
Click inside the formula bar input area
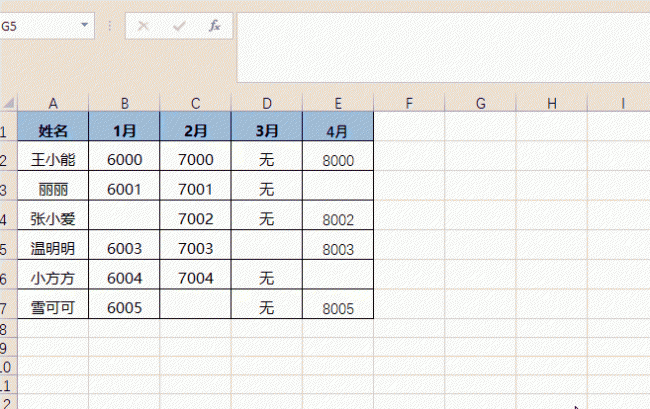[x=444, y=48]
